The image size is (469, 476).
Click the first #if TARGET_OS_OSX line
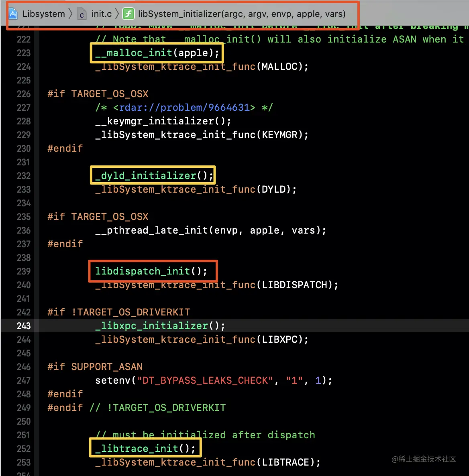click(98, 94)
